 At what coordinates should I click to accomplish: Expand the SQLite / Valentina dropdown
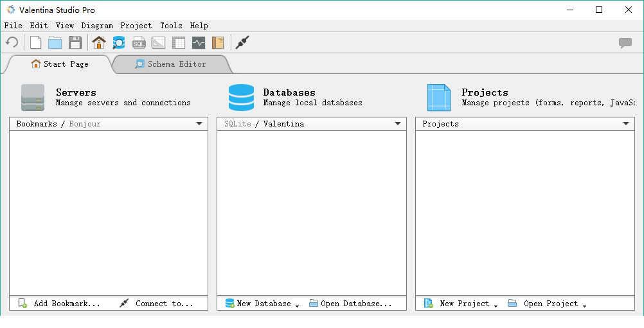coord(398,124)
